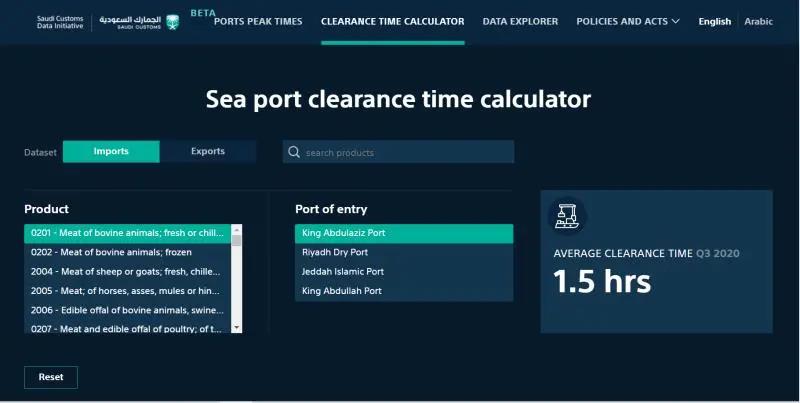This screenshot has width=800, height=403.
Task: Select English language link
Action: click(x=715, y=21)
